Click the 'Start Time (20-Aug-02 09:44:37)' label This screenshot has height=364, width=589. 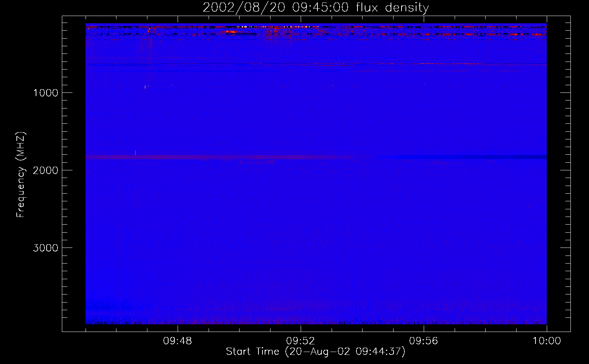[316, 352]
